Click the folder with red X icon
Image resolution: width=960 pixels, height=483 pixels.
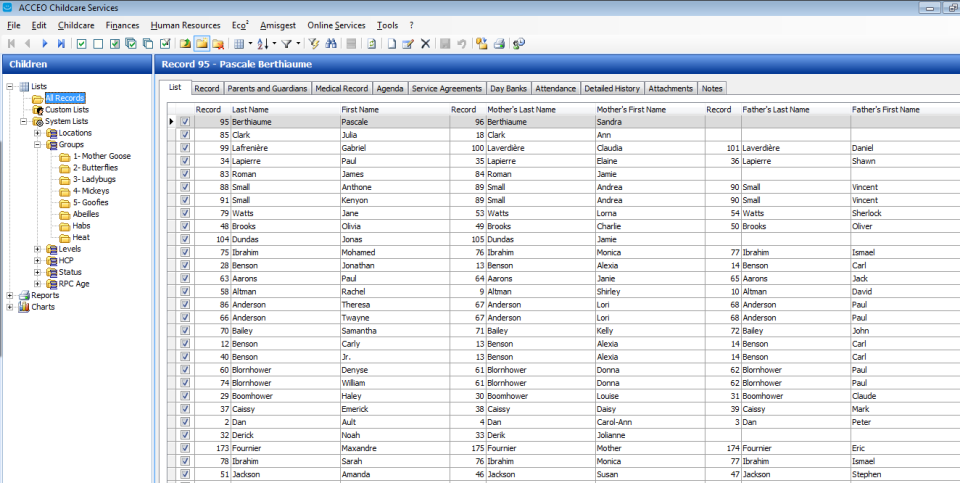218,43
